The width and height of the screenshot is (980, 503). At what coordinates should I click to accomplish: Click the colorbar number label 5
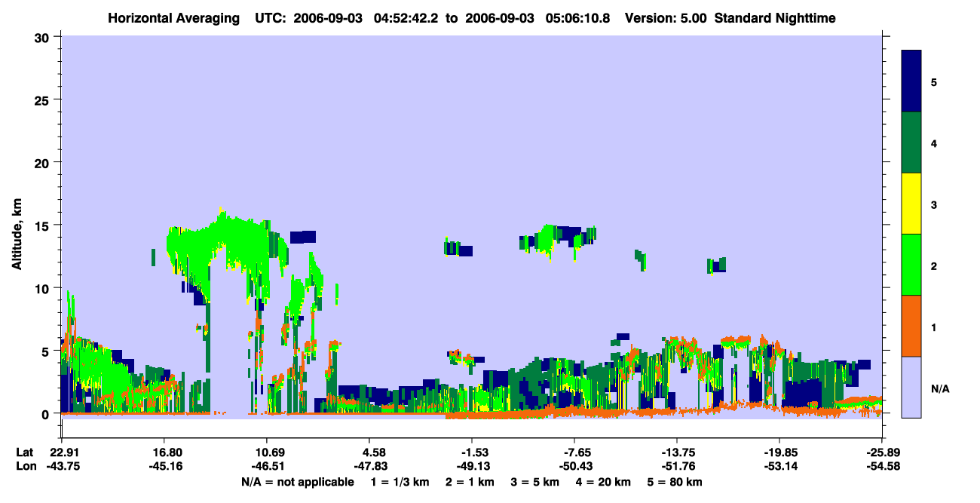(x=934, y=81)
